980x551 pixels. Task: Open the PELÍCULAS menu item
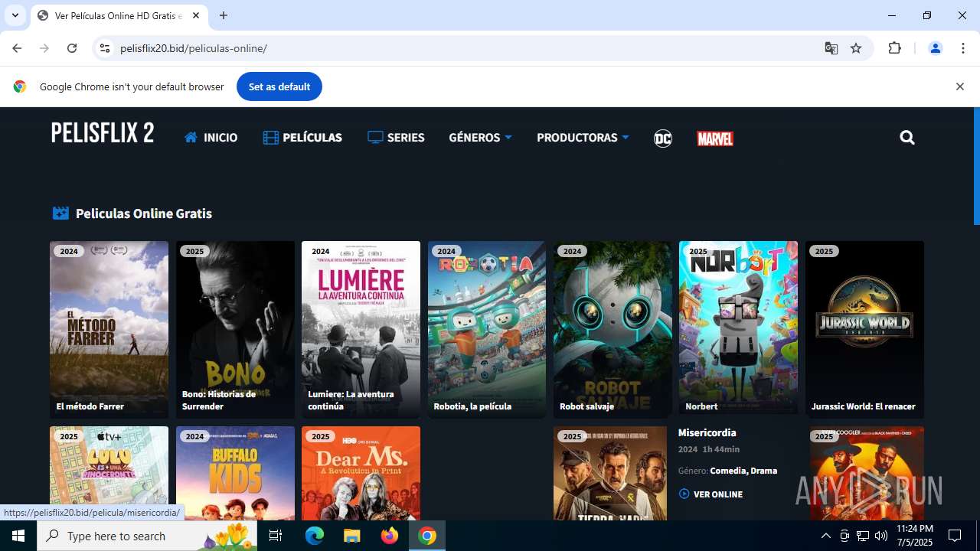click(302, 138)
